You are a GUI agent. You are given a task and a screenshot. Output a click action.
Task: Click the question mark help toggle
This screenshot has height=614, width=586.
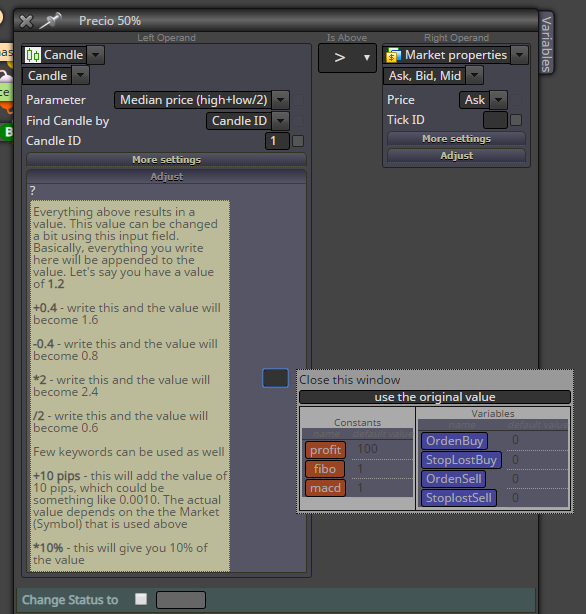click(33, 191)
